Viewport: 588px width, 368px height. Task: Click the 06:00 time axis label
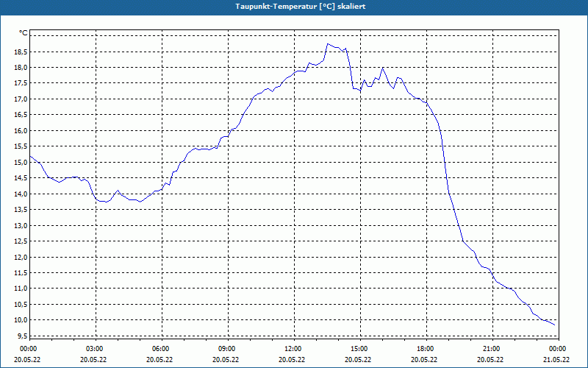click(162, 349)
